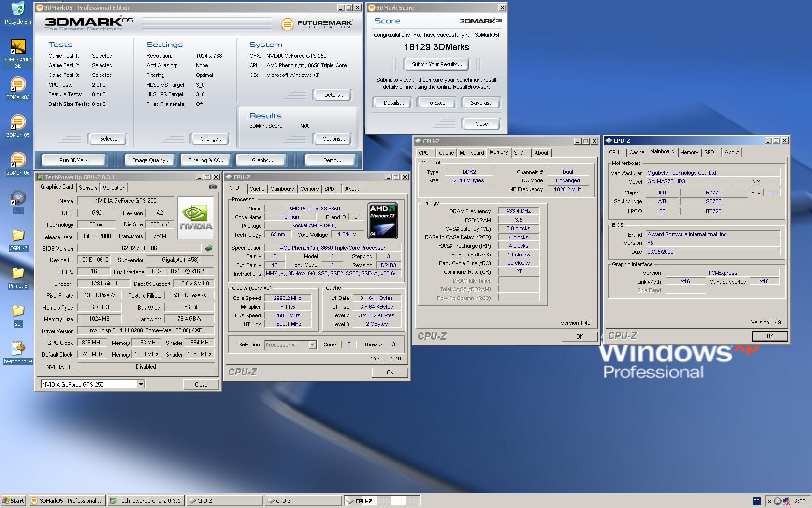Click the Futuremark Corporation logo
The height and width of the screenshot is (508, 812).
point(317,24)
